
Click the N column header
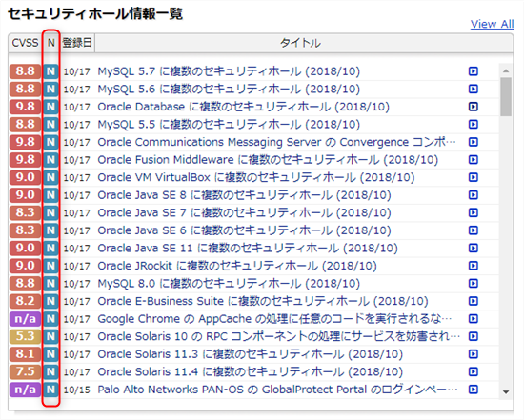[x=50, y=43]
